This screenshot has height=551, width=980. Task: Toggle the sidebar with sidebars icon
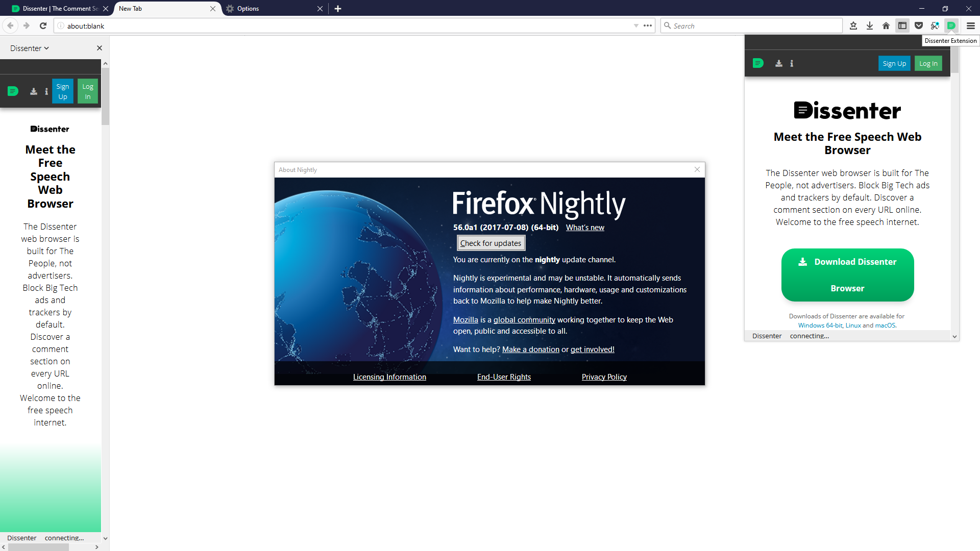click(x=902, y=26)
